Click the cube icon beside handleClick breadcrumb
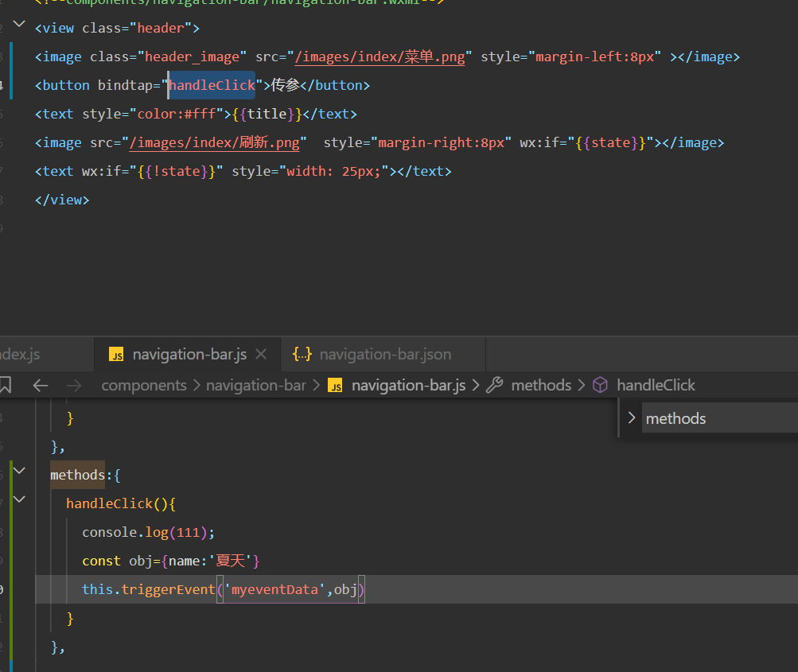Viewport: 798px width, 672px height. pos(600,385)
